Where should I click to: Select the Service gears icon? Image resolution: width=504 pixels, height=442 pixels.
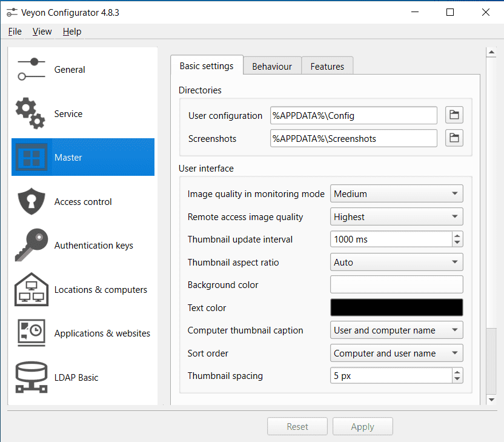point(30,113)
